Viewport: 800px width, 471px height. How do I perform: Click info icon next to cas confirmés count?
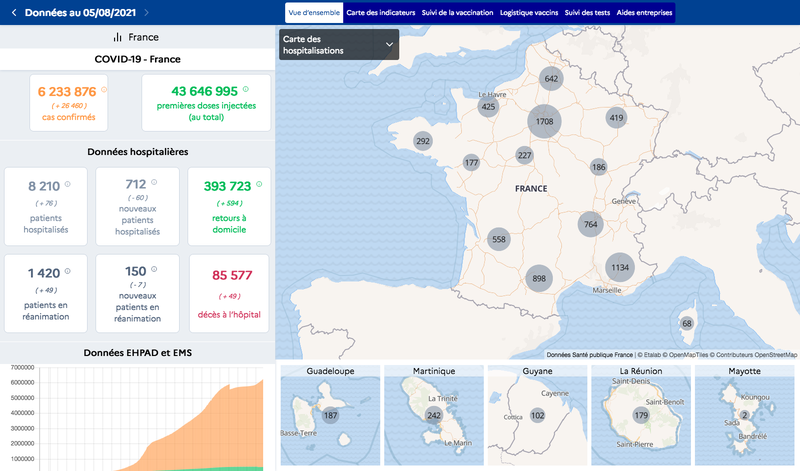(x=105, y=89)
